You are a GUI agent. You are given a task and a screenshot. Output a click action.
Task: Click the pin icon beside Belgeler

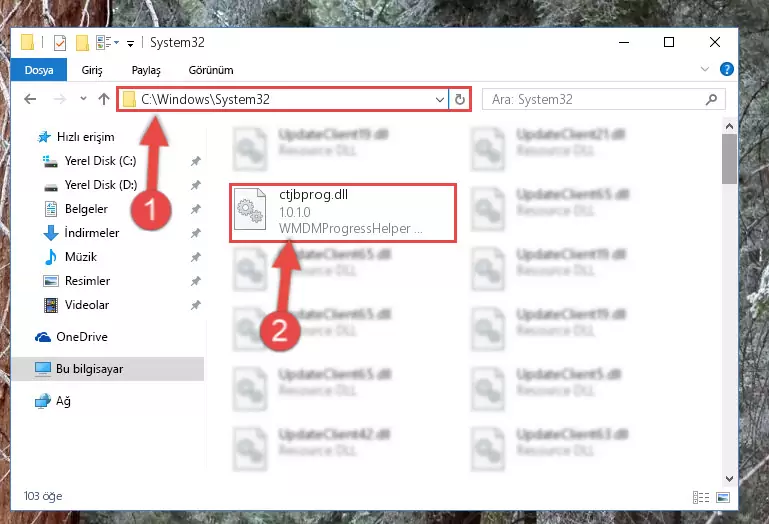tap(196, 209)
